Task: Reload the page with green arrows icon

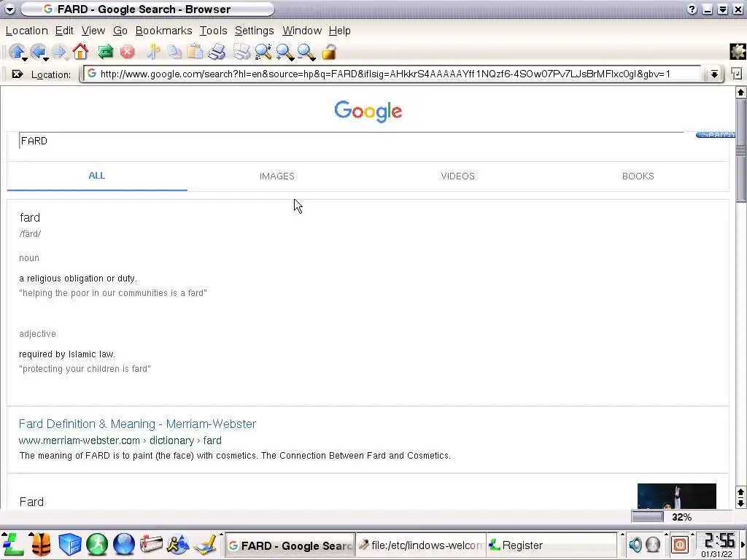Action: pyautogui.click(x=105, y=52)
